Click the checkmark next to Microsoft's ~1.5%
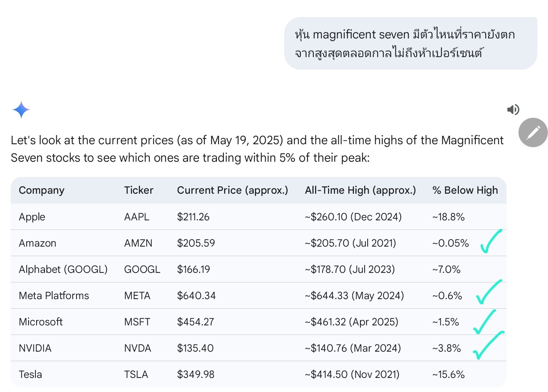 (485, 322)
